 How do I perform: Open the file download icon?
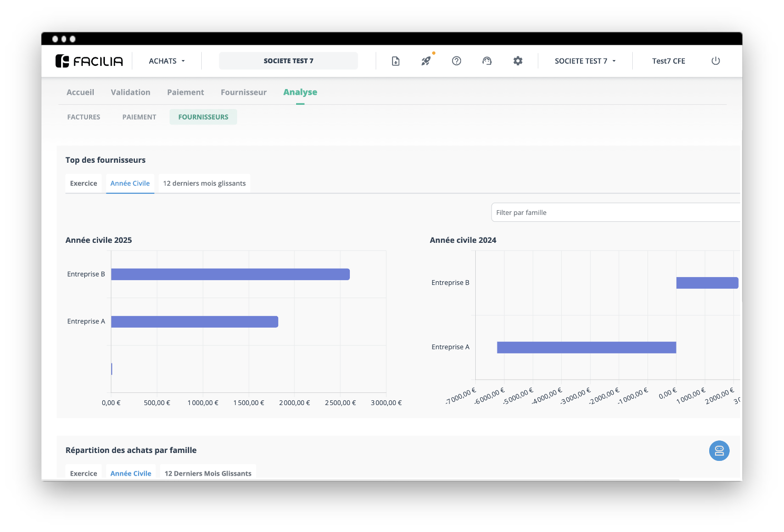click(396, 61)
